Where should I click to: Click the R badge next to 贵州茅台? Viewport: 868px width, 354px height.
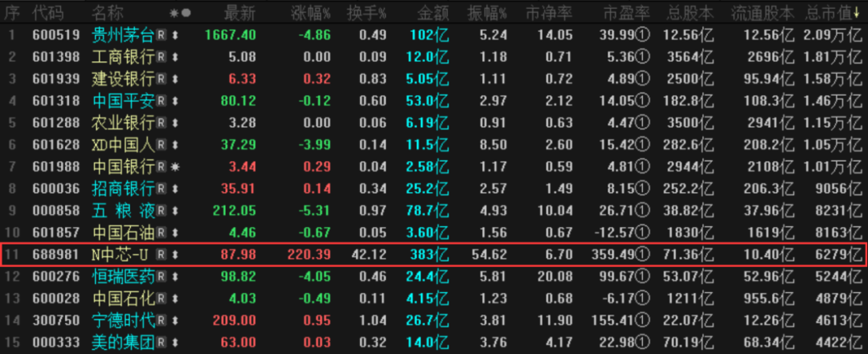pyautogui.click(x=161, y=35)
